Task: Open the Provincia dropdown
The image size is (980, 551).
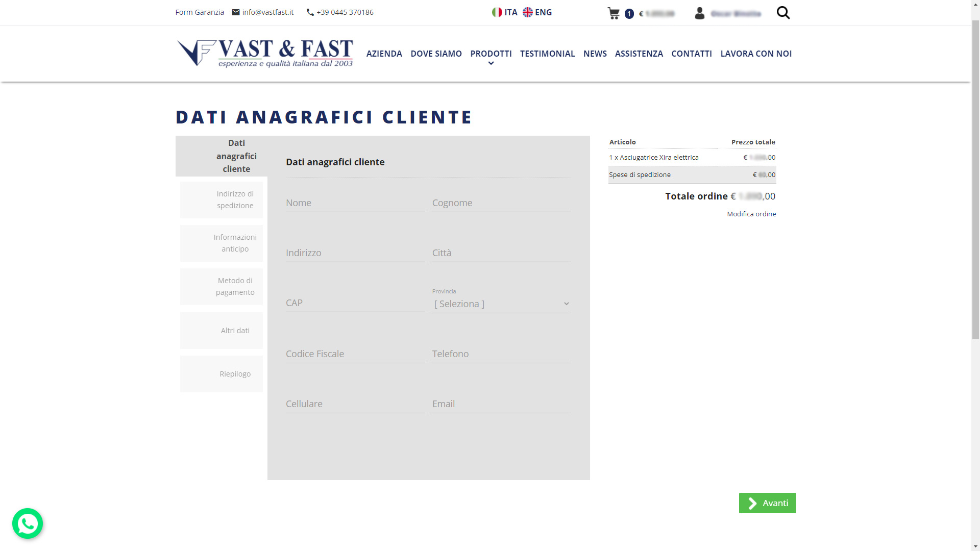Action: click(x=501, y=304)
